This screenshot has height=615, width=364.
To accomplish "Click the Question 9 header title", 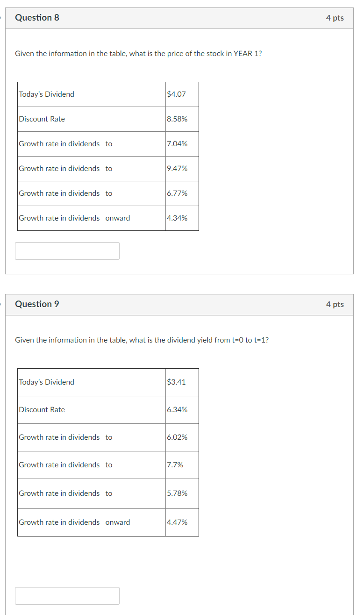I will (37, 304).
